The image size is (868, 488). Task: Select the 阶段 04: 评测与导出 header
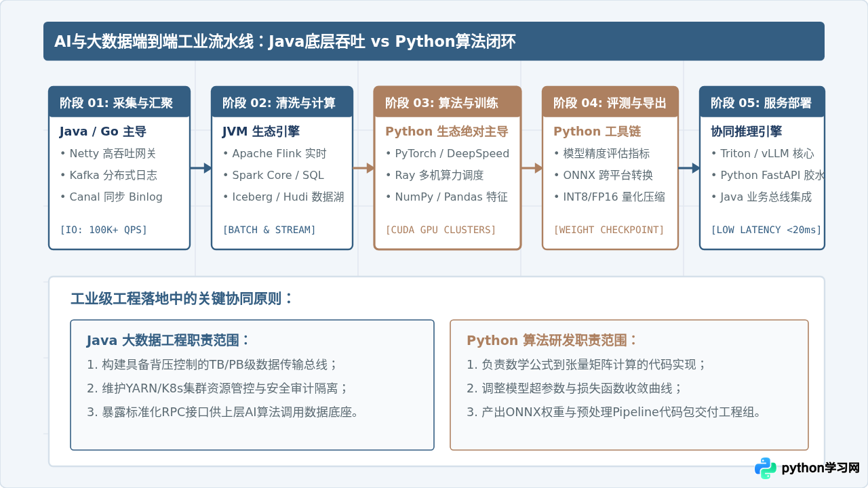point(610,102)
